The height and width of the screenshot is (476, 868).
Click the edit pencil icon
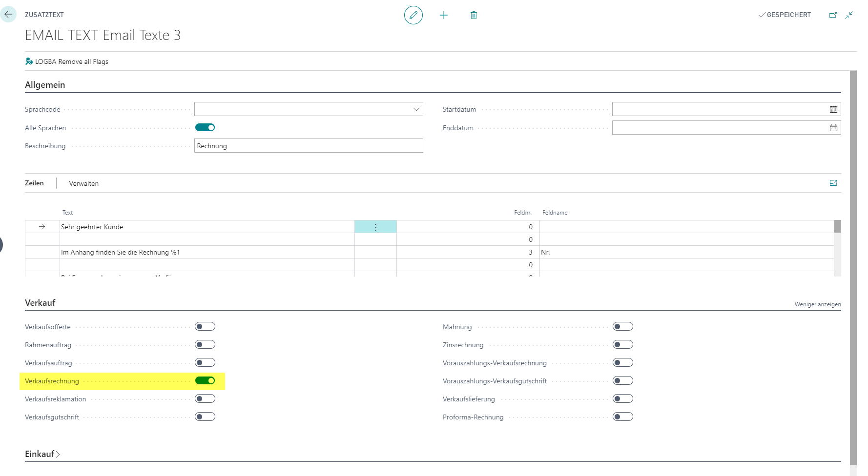point(413,15)
